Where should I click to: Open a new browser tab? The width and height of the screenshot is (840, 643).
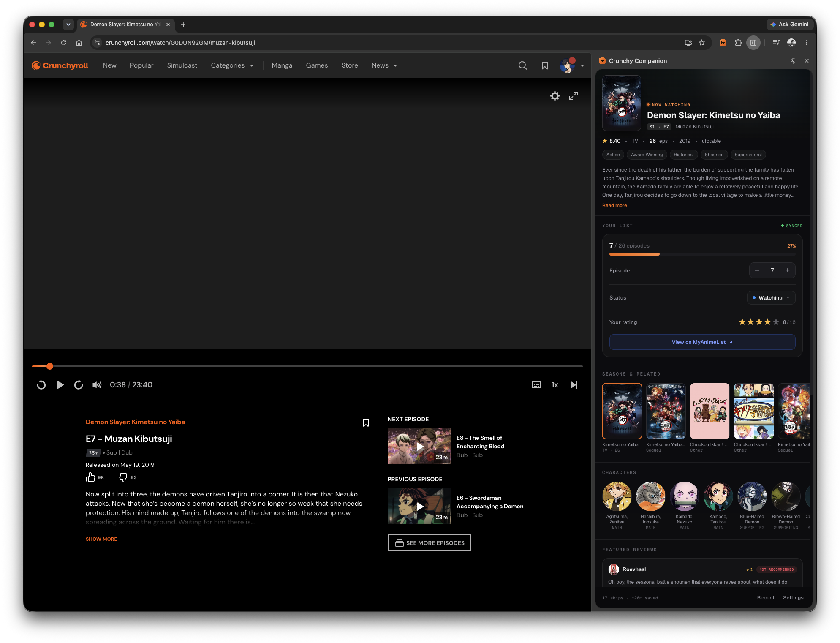pyautogui.click(x=183, y=25)
